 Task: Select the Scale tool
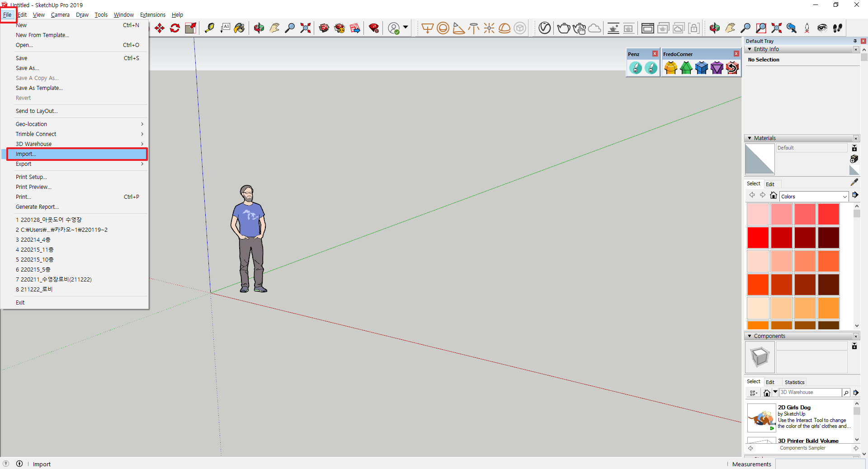click(x=191, y=28)
